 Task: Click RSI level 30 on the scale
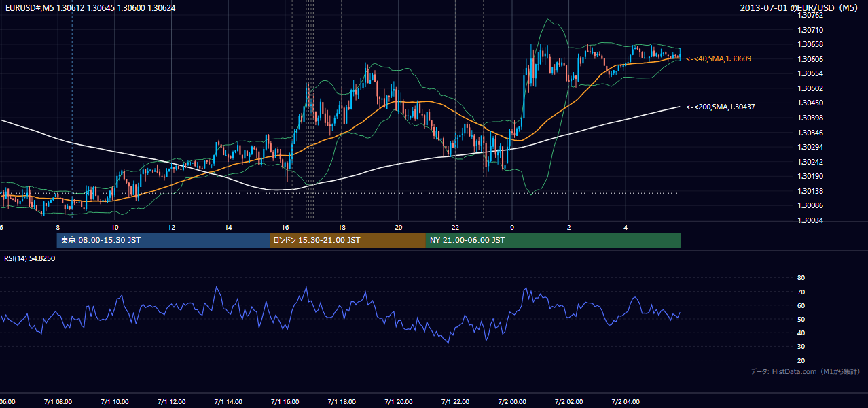801,347
